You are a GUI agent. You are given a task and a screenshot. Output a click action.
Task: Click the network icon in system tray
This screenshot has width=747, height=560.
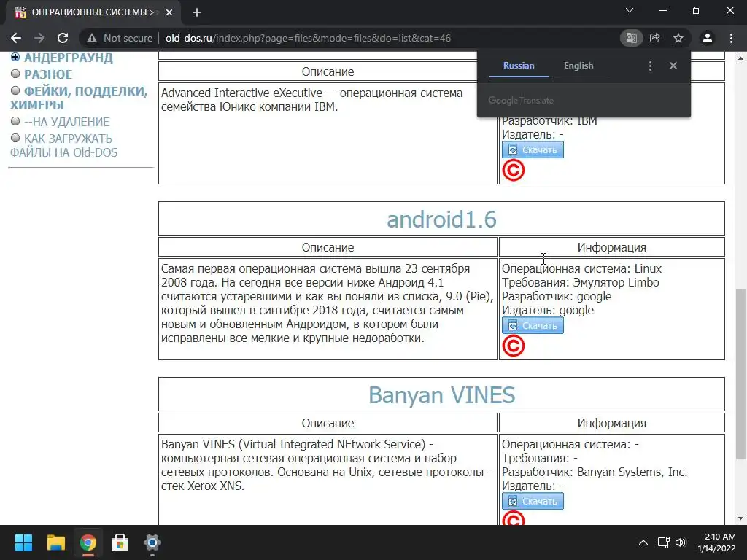[x=664, y=542]
